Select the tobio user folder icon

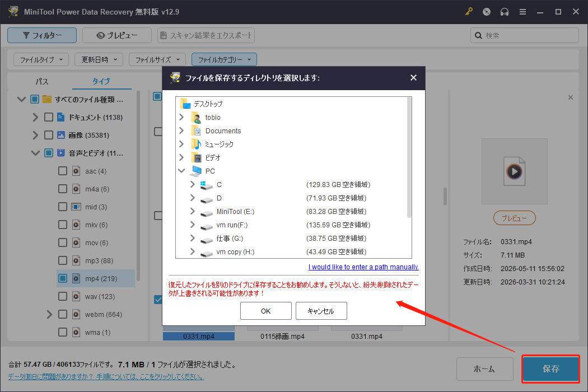point(197,118)
